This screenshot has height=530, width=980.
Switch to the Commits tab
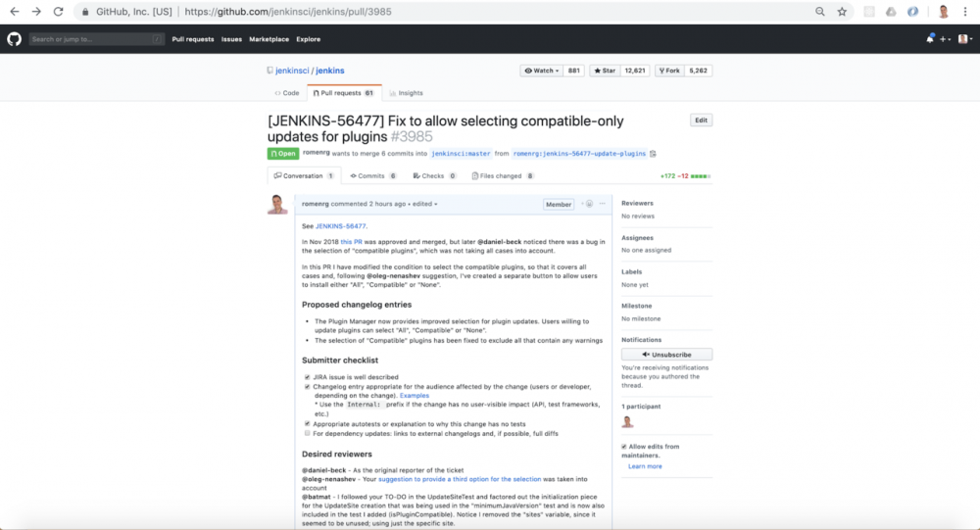point(373,176)
